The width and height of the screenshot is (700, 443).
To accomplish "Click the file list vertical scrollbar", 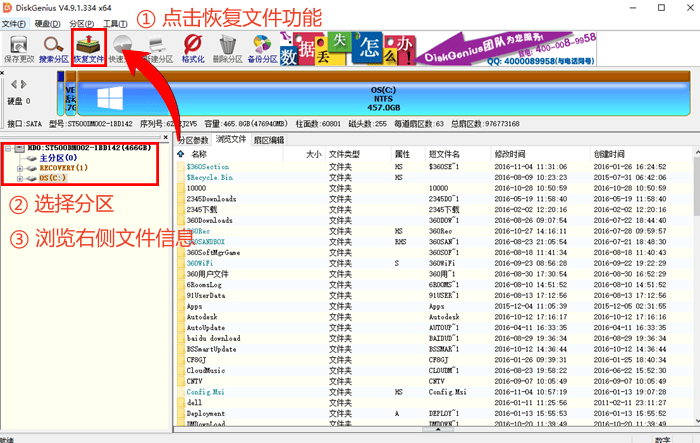I will click(696, 188).
